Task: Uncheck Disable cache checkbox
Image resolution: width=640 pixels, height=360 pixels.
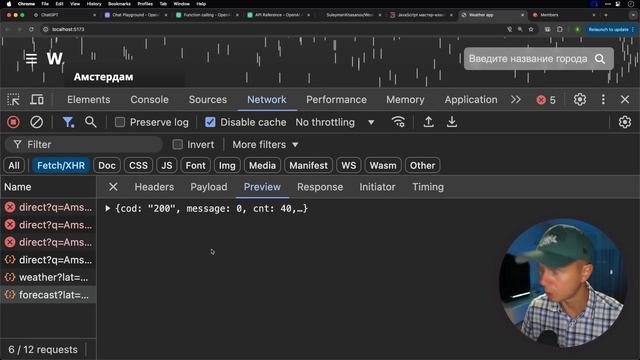Action: click(210, 122)
